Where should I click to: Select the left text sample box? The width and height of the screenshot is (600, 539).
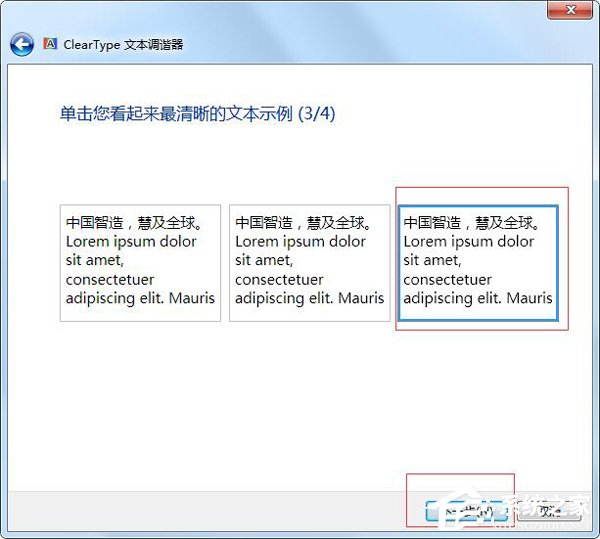[140, 263]
